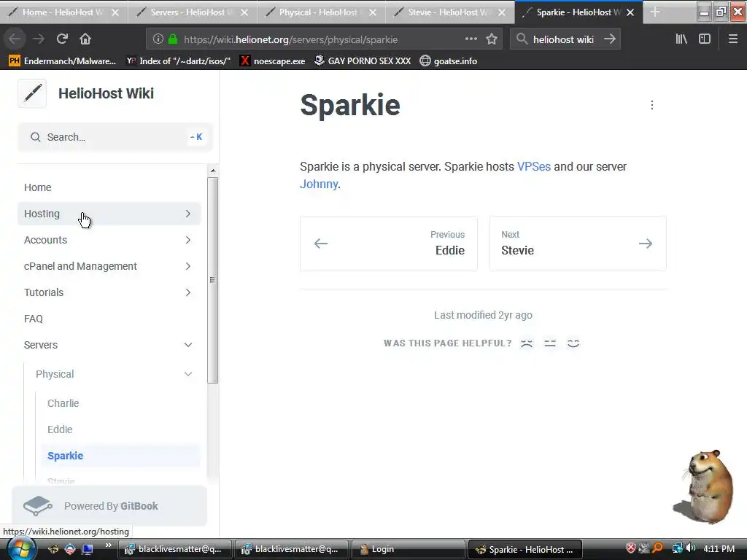Show site information icon in the address bar
Viewport: 747px width, 560px height.
point(158,39)
